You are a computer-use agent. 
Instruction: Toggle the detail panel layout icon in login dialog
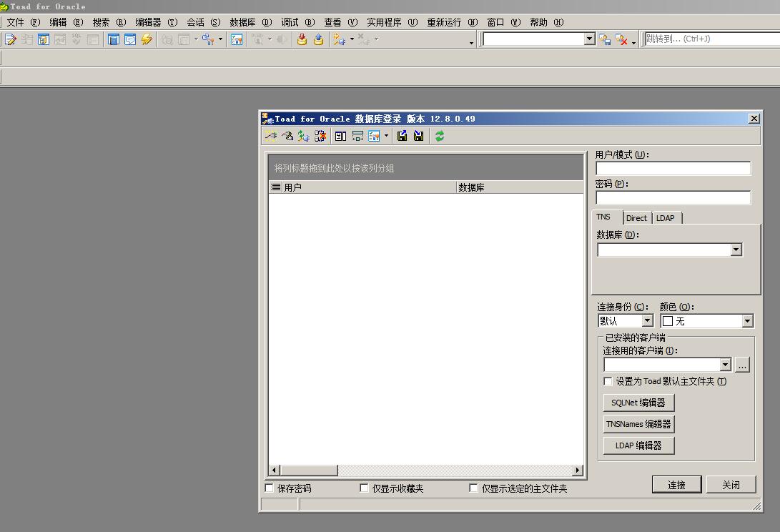[x=341, y=136]
